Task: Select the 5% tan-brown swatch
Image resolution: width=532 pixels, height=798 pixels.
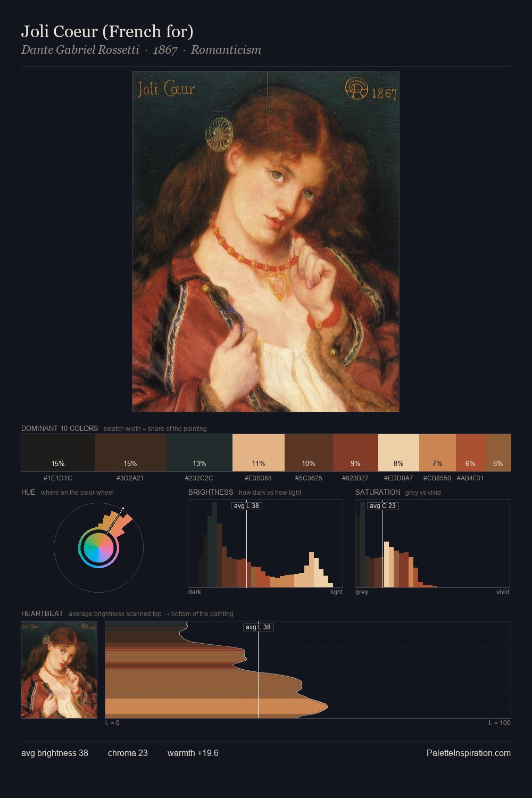Action: click(x=498, y=453)
